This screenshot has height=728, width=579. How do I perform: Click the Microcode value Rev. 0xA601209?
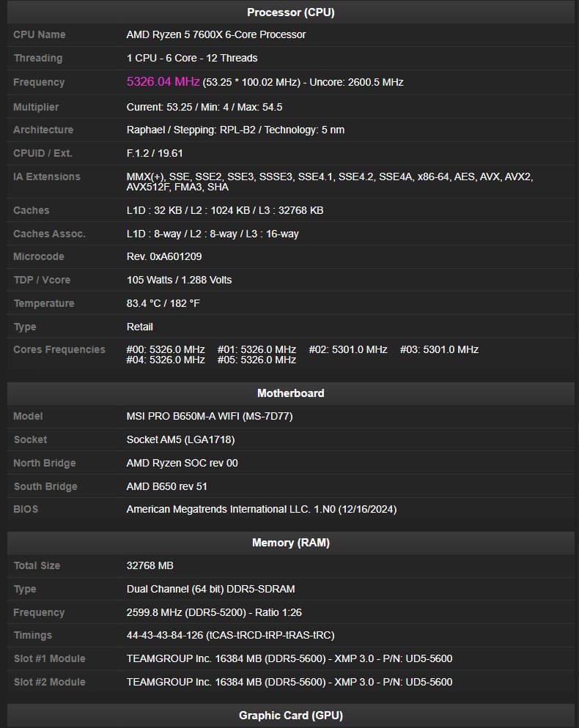click(x=164, y=257)
